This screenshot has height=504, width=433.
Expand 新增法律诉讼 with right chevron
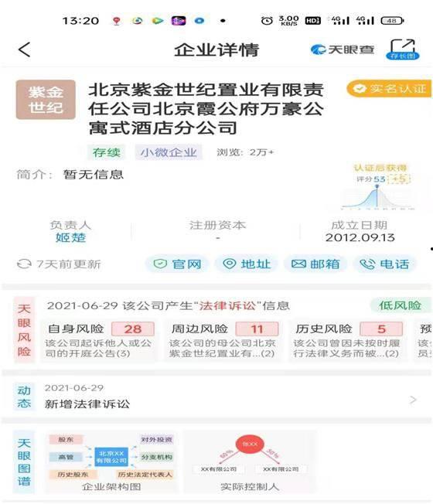pyautogui.click(x=413, y=400)
